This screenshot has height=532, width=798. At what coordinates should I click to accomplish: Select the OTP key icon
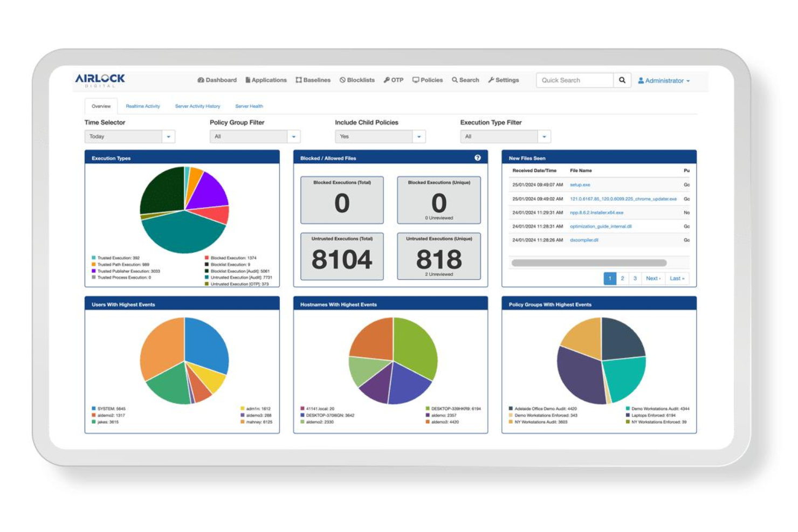pos(386,80)
